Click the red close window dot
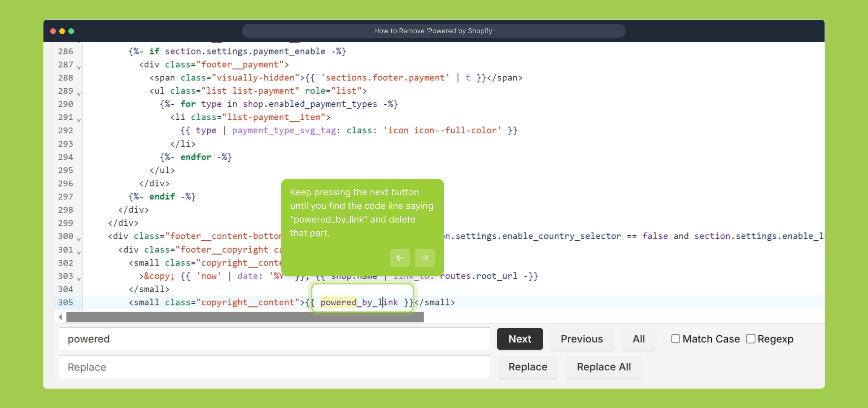This screenshot has height=408, width=868. pyautogui.click(x=53, y=31)
